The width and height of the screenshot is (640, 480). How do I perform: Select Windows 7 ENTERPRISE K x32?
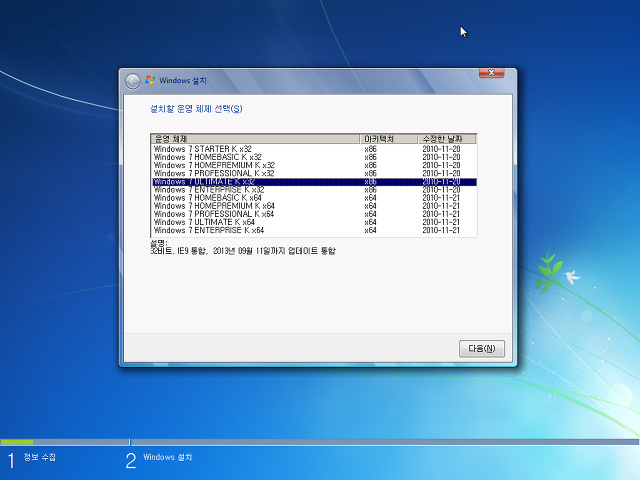(314, 190)
